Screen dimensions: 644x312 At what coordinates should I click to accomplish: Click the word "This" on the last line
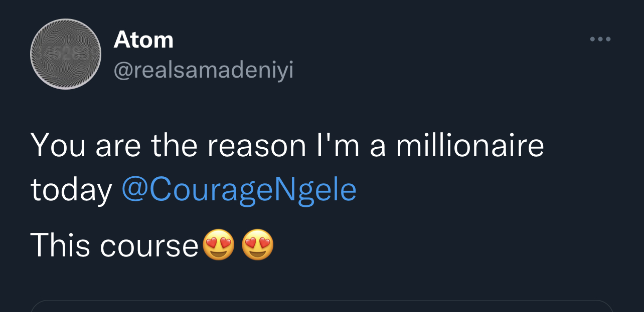point(60,245)
